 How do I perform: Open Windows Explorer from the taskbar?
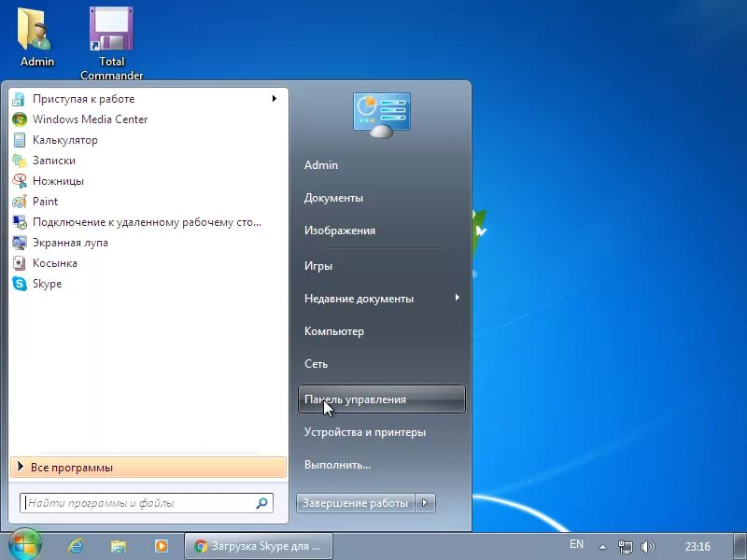tap(119, 546)
